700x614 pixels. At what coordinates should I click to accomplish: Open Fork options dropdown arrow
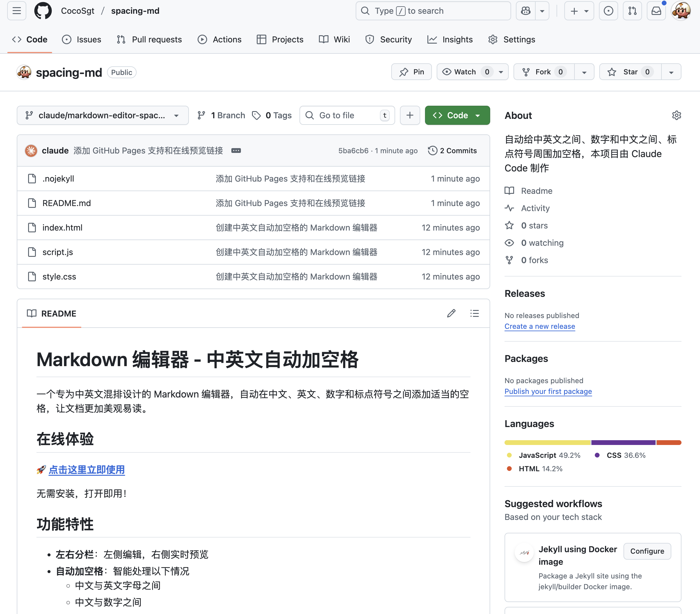pos(584,72)
